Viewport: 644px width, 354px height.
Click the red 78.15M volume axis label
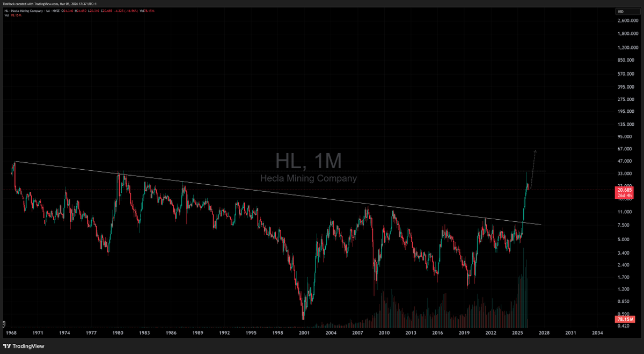[624, 320]
